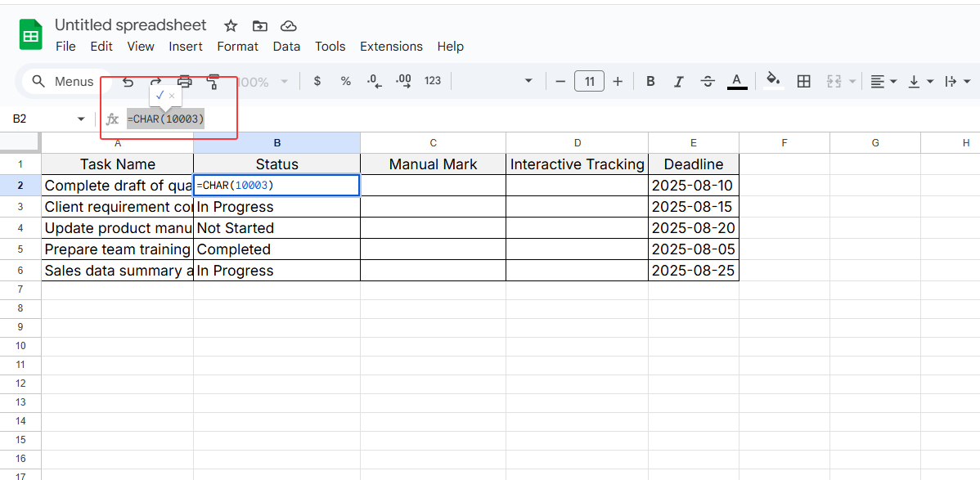Click the move to folder icon
This screenshot has height=480, width=980.
[259, 25]
